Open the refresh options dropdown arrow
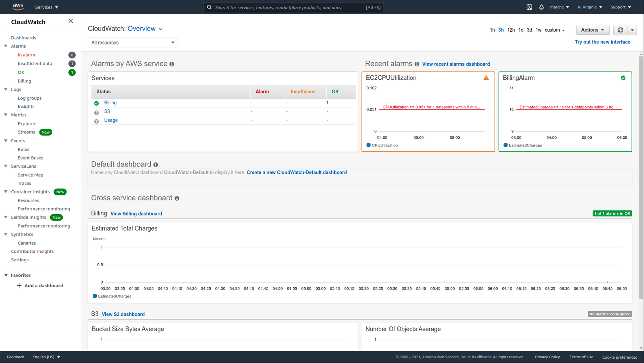This screenshot has width=644, height=363. tap(632, 30)
